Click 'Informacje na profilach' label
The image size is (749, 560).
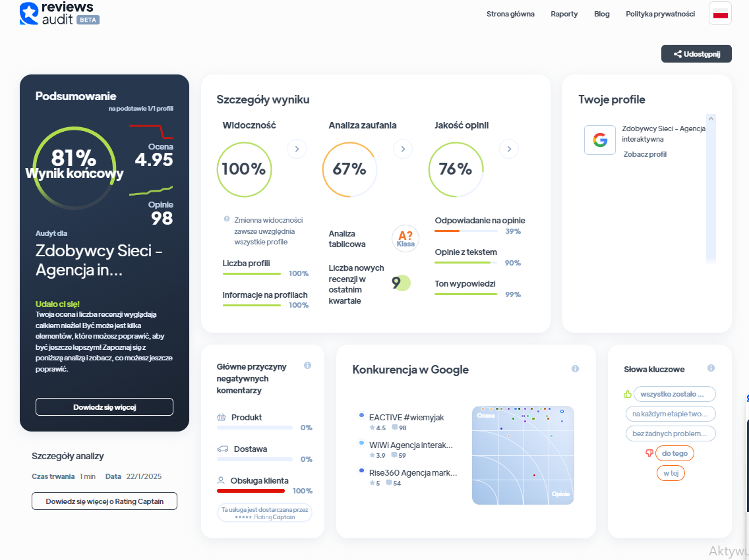(264, 294)
